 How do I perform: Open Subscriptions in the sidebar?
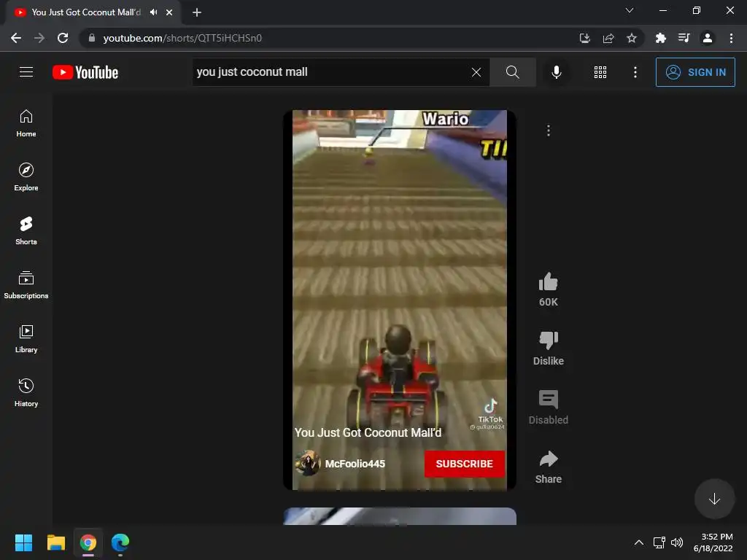tap(26, 285)
